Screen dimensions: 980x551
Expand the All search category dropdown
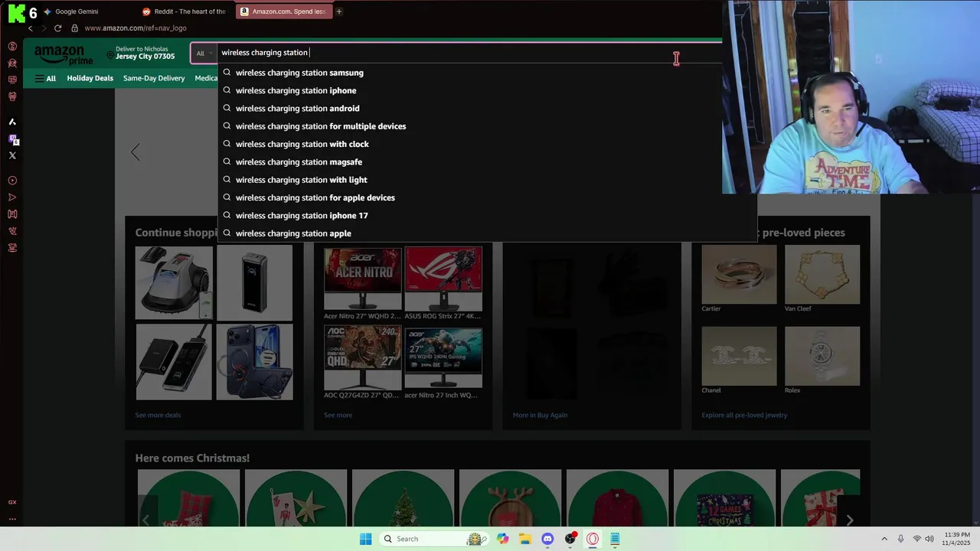click(x=204, y=53)
